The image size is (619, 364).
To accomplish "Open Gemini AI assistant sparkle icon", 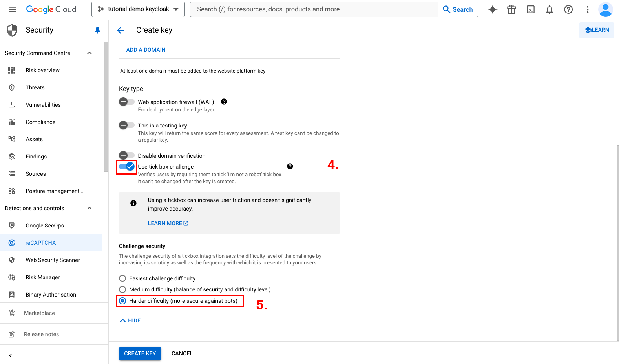I will [493, 10].
